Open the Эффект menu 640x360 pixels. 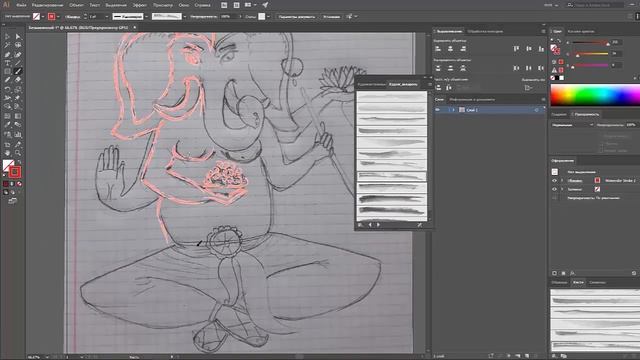pos(140,5)
